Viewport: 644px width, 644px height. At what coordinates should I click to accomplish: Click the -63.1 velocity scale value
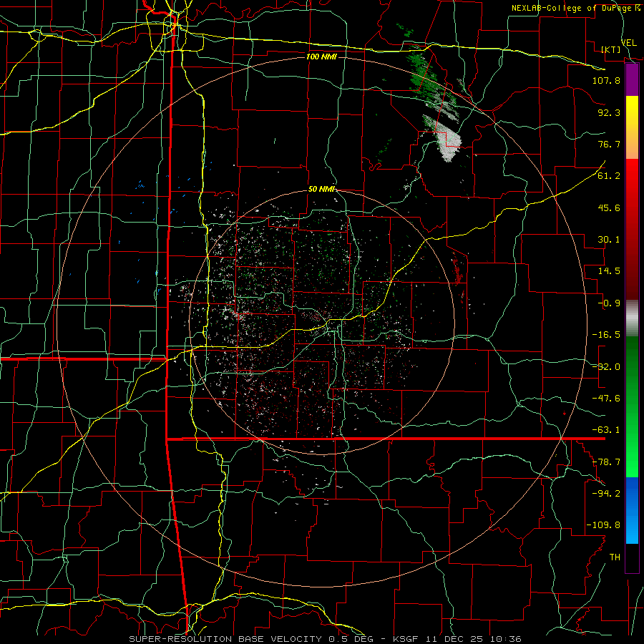pos(606,430)
